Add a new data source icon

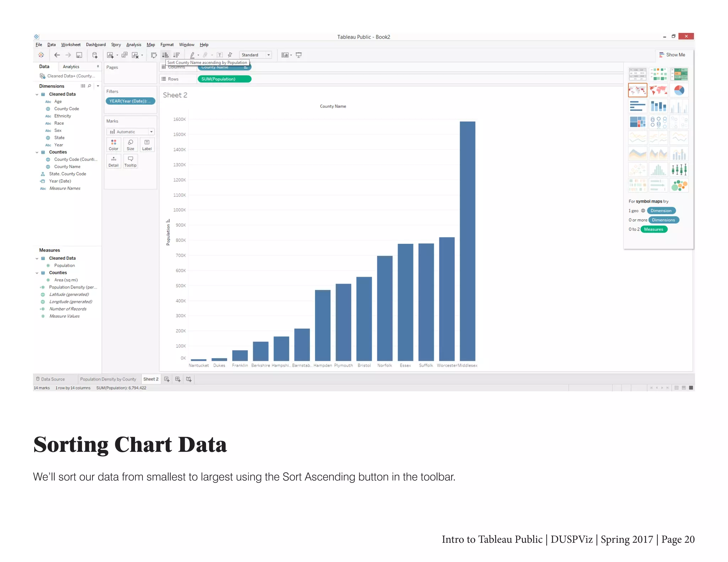click(x=95, y=55)
